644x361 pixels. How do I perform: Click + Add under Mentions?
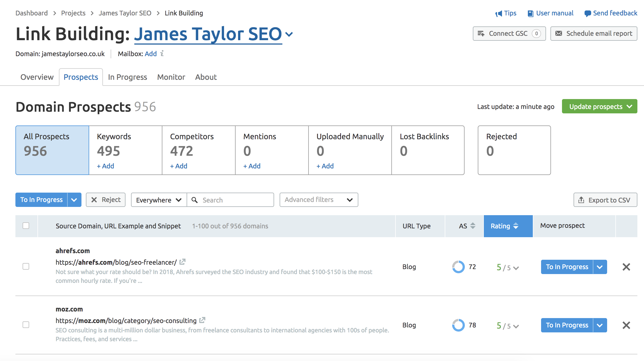(252, 166)
